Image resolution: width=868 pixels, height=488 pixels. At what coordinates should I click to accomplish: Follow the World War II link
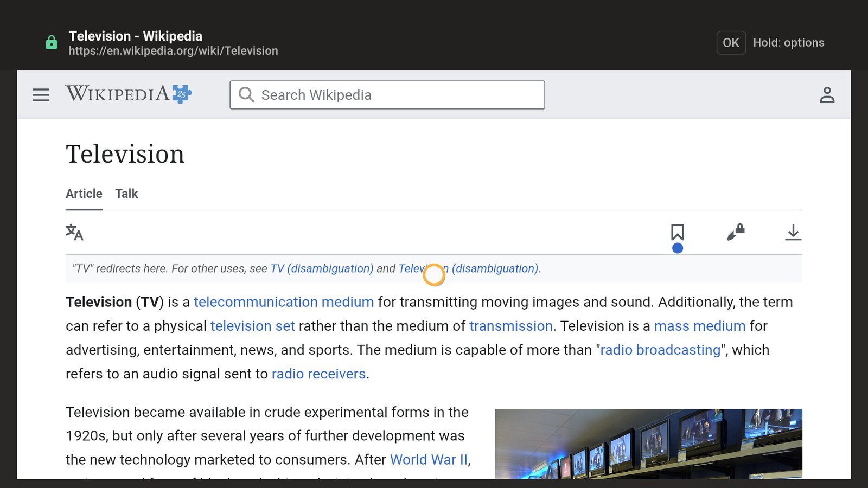click(x=429, y=459)
